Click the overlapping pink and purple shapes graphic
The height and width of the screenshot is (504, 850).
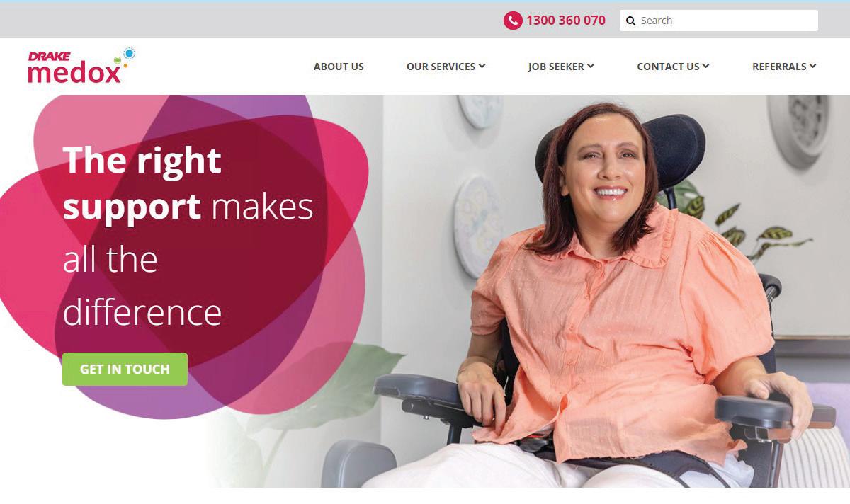pyautogui.click(x=184, y=255)
